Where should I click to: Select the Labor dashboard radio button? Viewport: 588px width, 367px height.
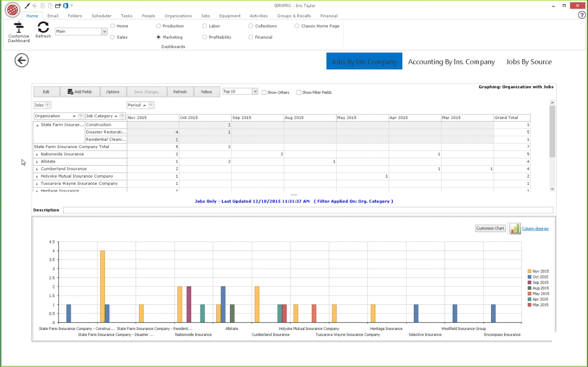click(205, 26)
